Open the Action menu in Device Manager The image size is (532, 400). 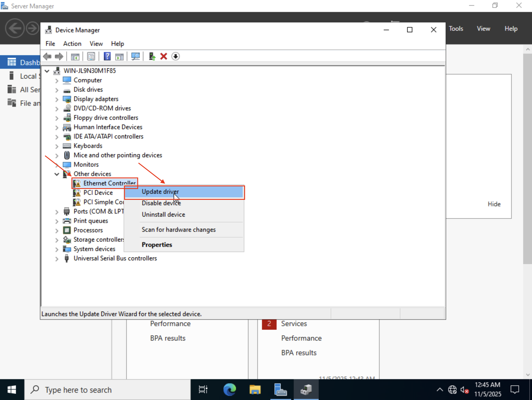tap(72, 43)
